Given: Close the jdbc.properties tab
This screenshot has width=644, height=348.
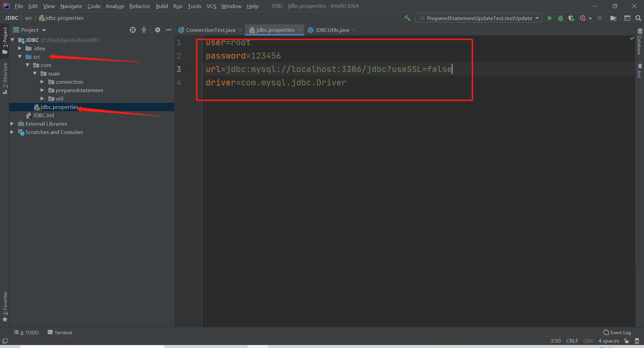Looking at the screenshot, I should tap(300, 30).
